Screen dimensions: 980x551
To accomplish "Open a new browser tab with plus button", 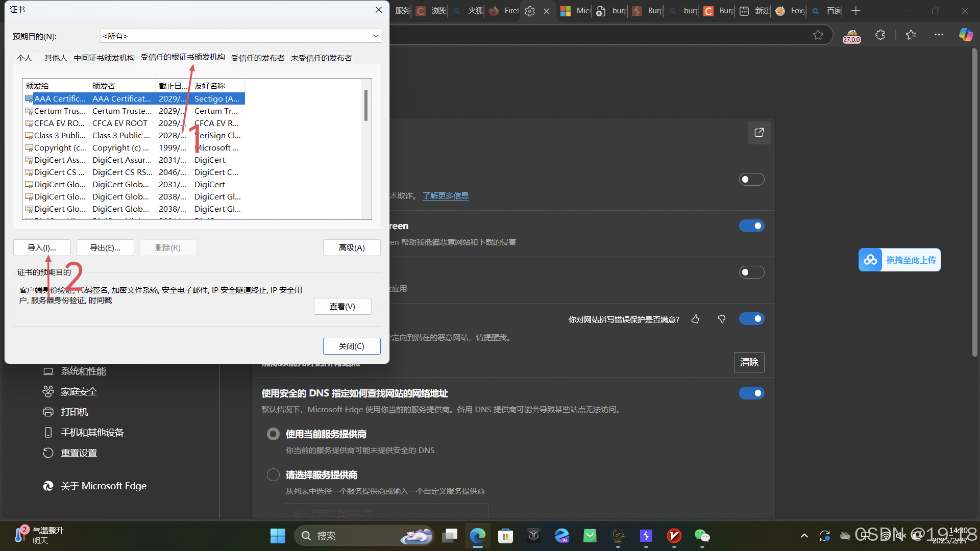I will click(x=856, y=11).
